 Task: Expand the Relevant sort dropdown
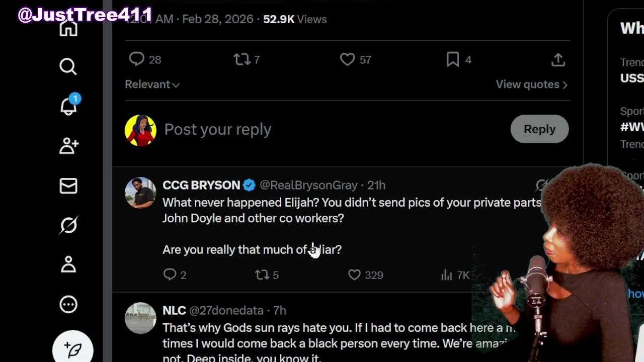[x=152, y=84]
